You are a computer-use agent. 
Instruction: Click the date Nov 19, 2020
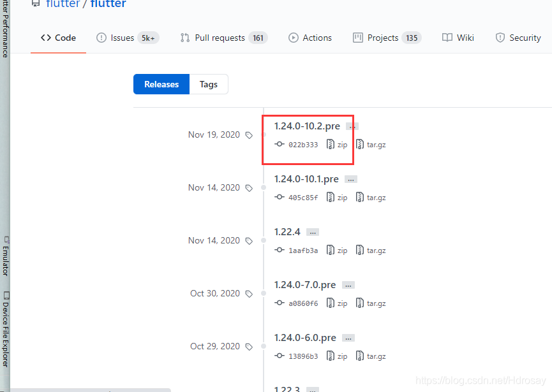(x=214, y=134)
